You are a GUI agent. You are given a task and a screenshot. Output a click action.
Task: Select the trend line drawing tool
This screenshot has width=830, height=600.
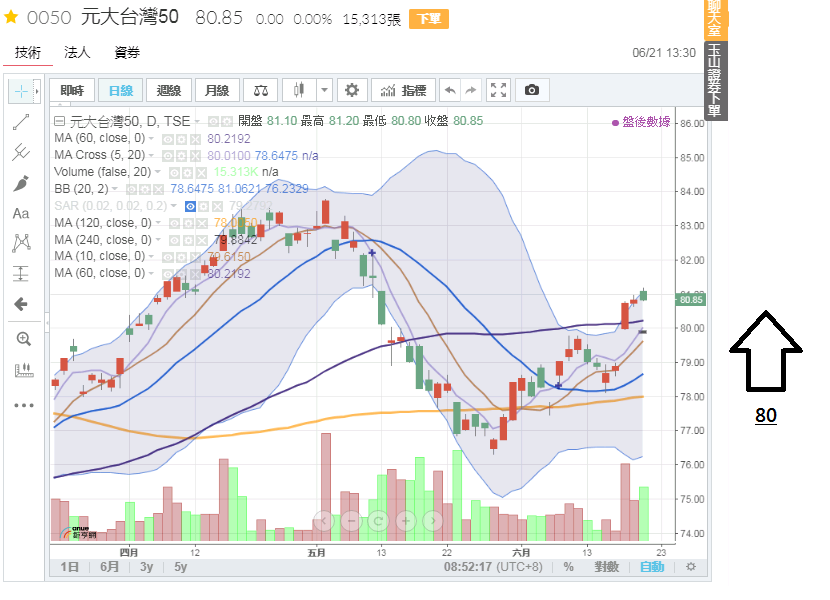(21, 122)
